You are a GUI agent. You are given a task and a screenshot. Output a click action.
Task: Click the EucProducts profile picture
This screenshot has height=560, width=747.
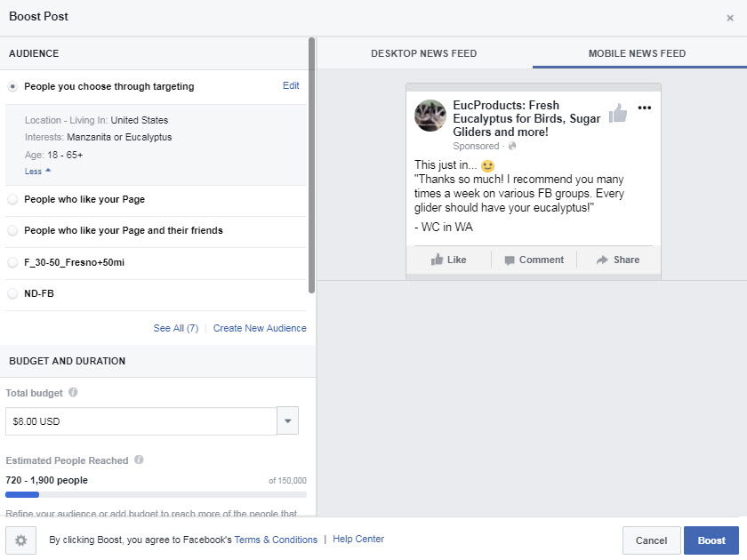point(430,116)
